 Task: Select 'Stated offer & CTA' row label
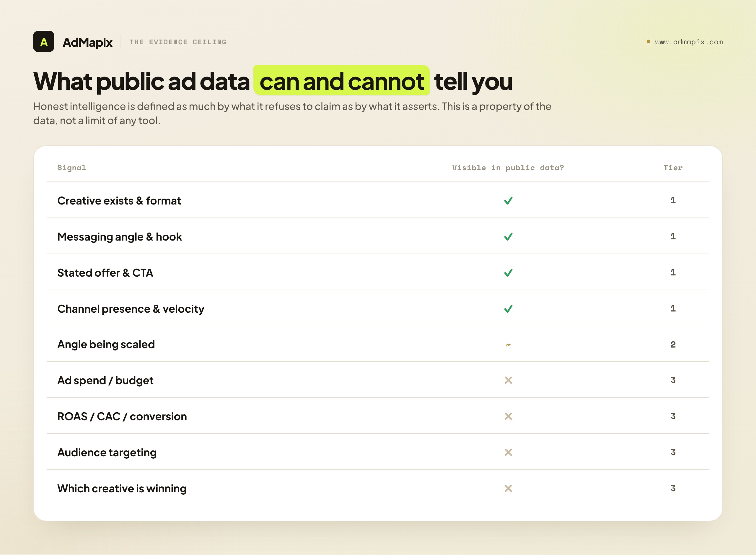[105, 272]
